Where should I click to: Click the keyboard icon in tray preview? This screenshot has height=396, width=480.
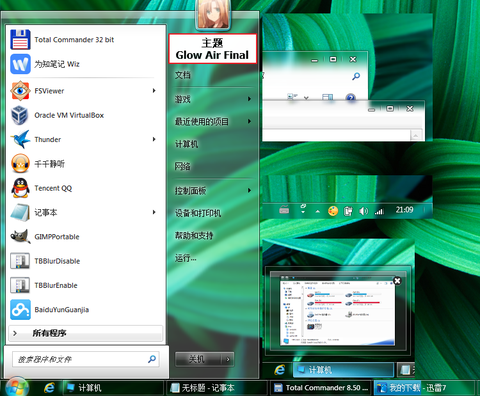pyautogui.click(x=284, y=210)
